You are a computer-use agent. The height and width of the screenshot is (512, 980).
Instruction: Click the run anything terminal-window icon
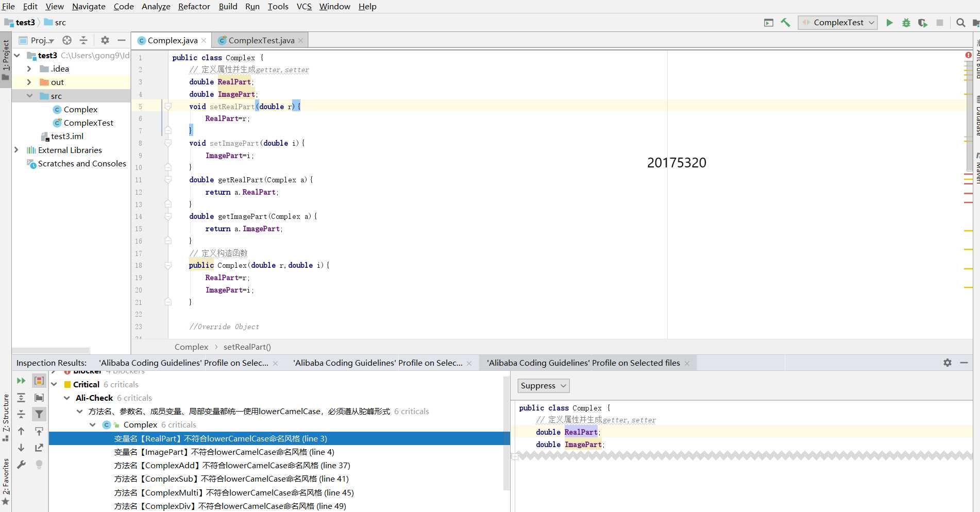(769, 23)
